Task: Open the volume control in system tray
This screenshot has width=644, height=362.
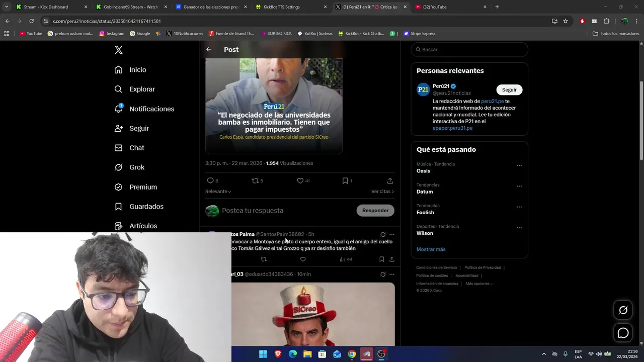Action: click(x=599, y=354)
